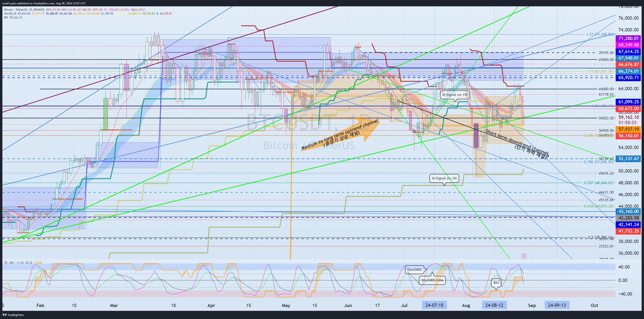
Task: Click the current price 59,162.10 label
Action: 628,117
